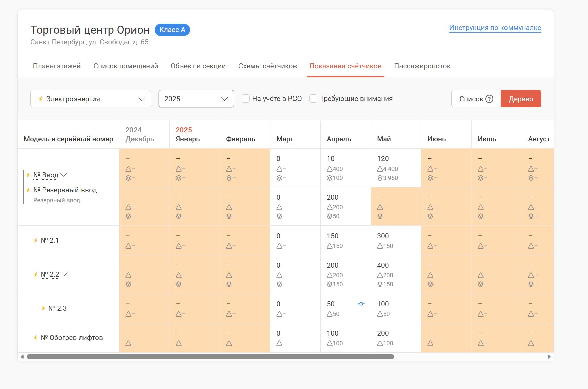Select the Показания счётчиков tab
This screenshot has height=389, width=588.
pyautogui.click(x=345, y=66)
